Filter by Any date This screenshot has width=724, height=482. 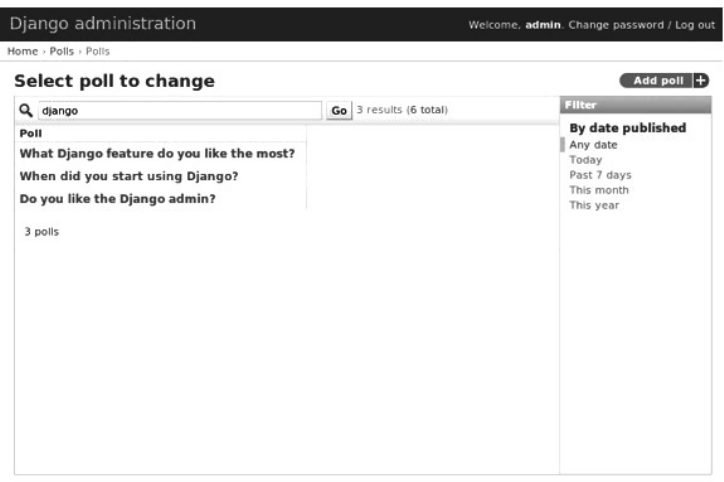coord(593,145)
